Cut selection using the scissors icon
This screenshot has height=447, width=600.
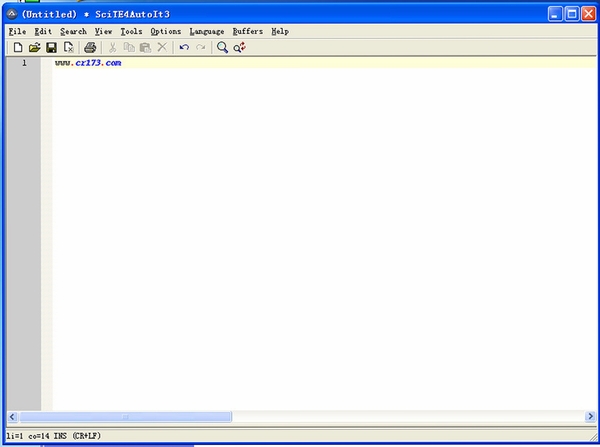[x=112, y=47]
